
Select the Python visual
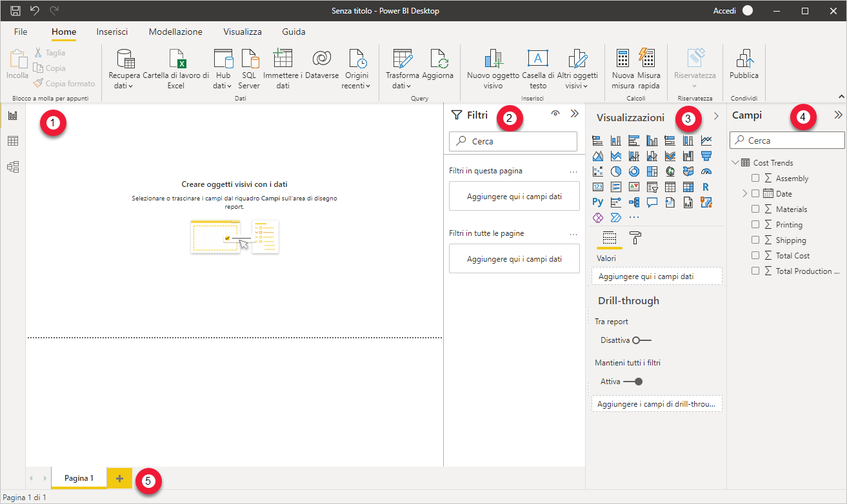pos(597,202)
